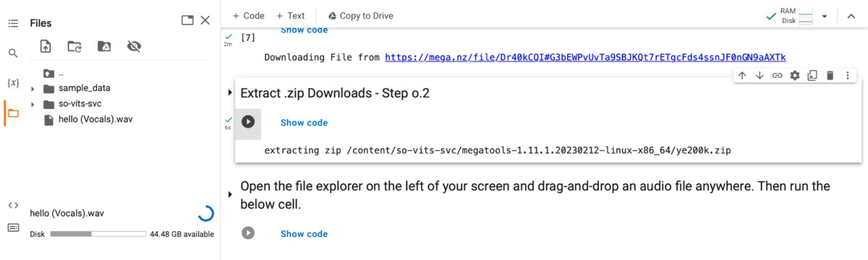Open the RAM/Disk connection dropdown
Screen dimensions: 868x260
[x=824, y=17]
